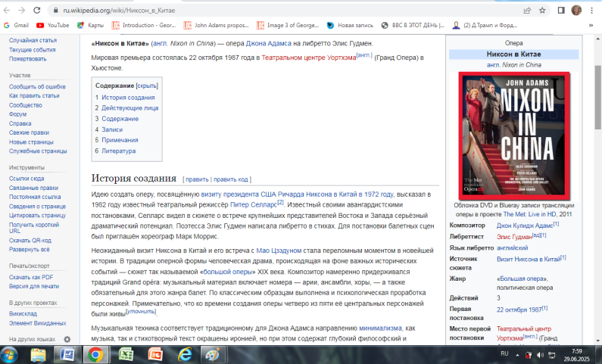Open the BBC В ЭТОТ ДЕНЬ bookmark

click(x=413, y=25)
